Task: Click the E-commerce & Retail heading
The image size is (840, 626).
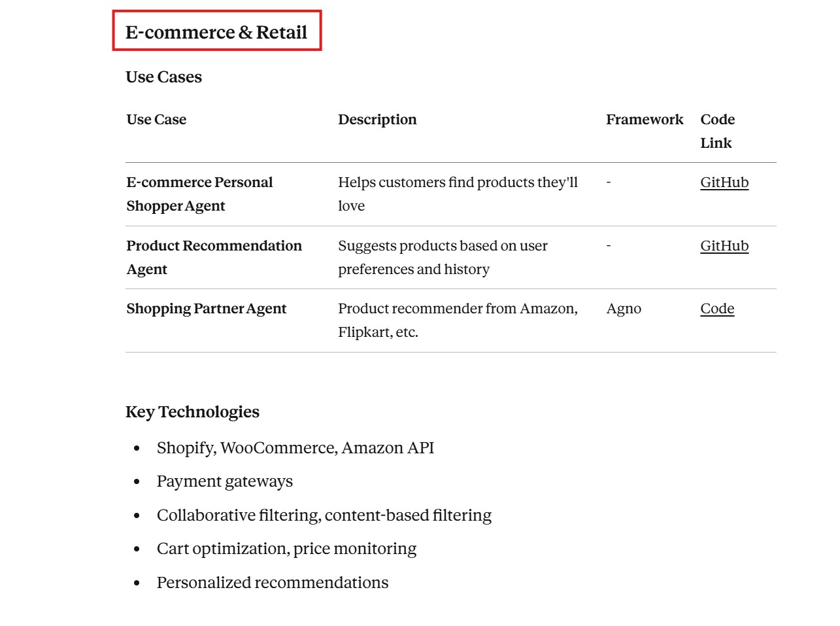Action: tap(216, 32)
